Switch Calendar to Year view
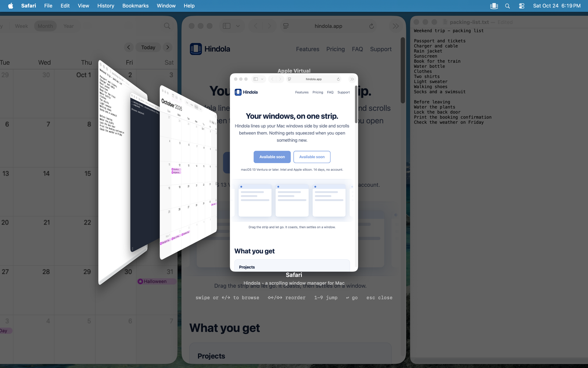 [68, 26]
